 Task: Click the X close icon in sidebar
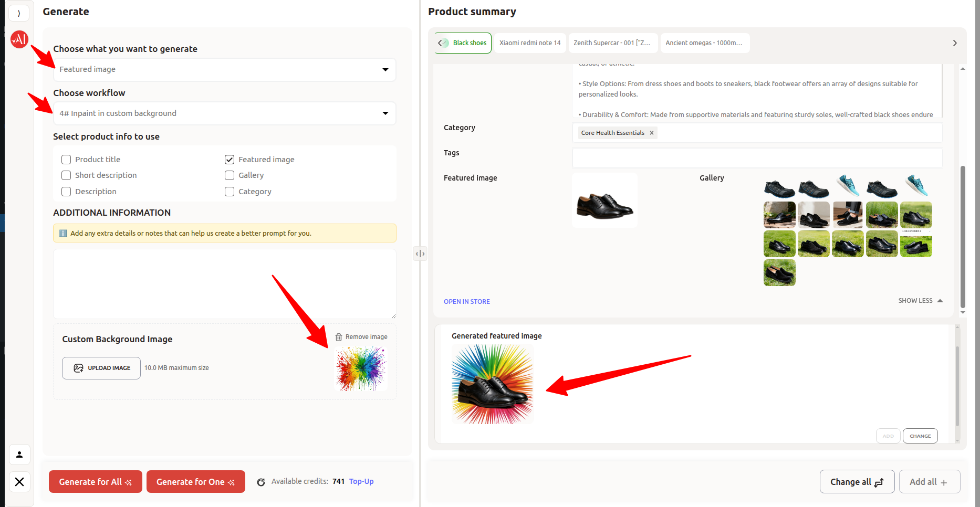(x=19, y=482)
